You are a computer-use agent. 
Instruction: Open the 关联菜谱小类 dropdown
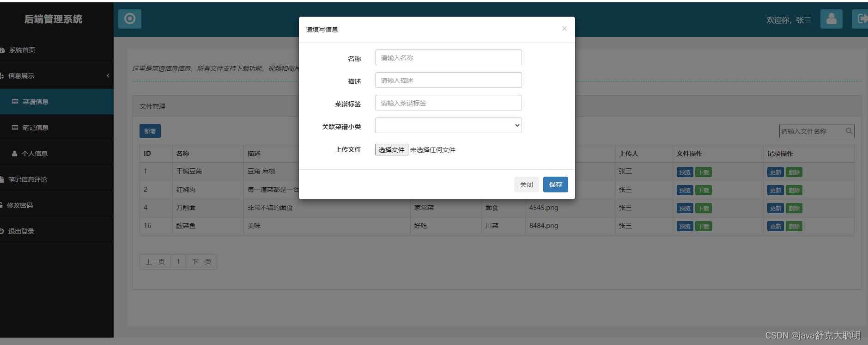pos(449,125)
